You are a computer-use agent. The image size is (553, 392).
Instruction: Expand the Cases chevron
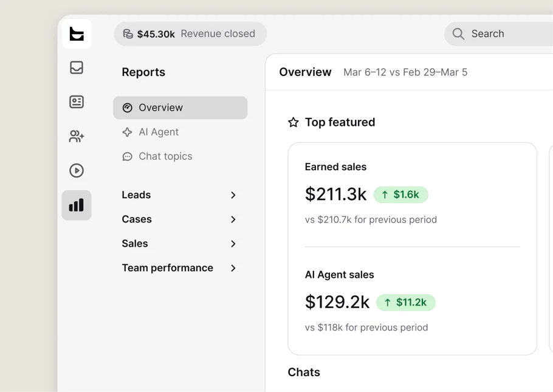(x=233, y=219)
